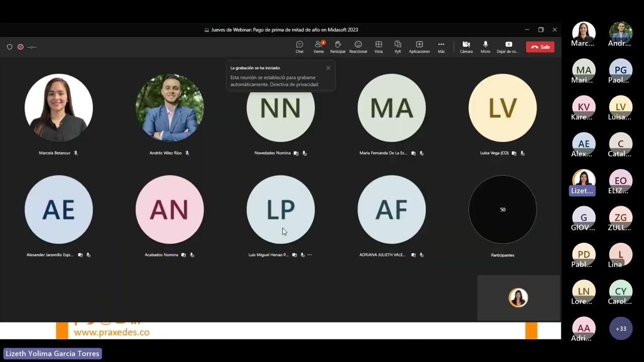The width and height of the screenshot is (644, 362).
Task: Toggle the Cámara on or off
Action: pyautogui.click(x=466, y=47)
